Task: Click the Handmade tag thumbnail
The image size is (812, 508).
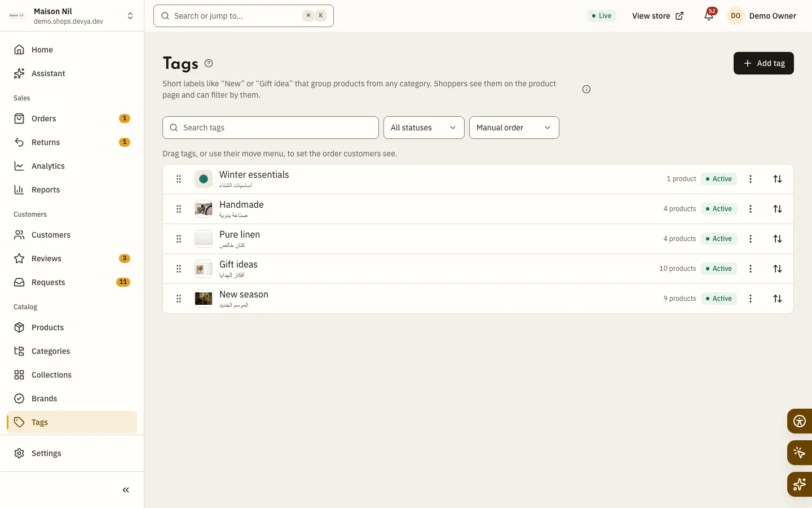Action: click(204, 209)
